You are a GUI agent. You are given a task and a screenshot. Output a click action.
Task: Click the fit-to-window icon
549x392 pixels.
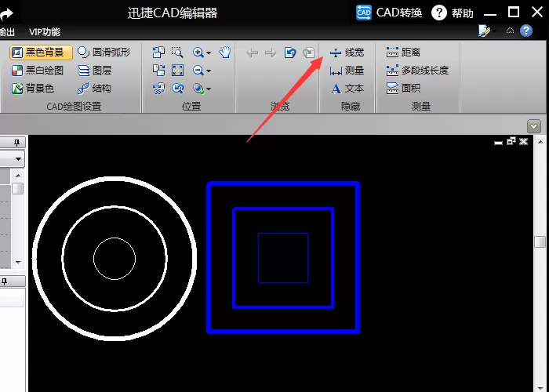point(177,71)
